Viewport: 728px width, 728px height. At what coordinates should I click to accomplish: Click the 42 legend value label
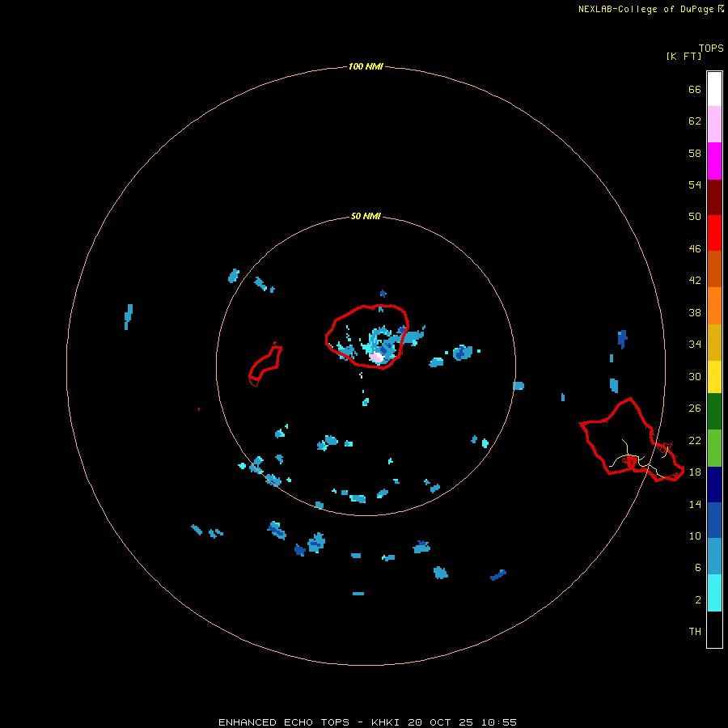coord(695,280)
